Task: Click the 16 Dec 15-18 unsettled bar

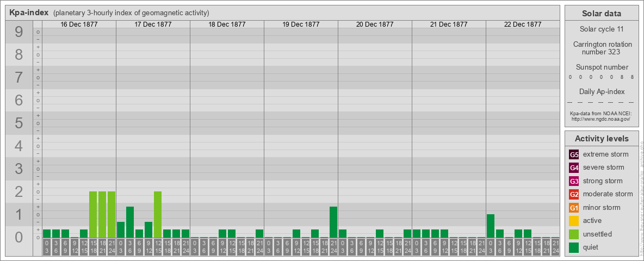Action: tap(93, 215)
